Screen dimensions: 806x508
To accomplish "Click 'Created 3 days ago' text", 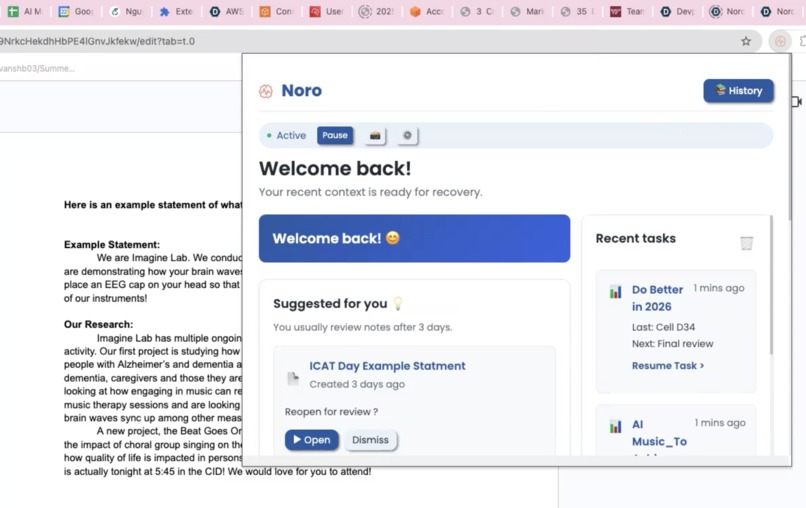I will point(357,384).
